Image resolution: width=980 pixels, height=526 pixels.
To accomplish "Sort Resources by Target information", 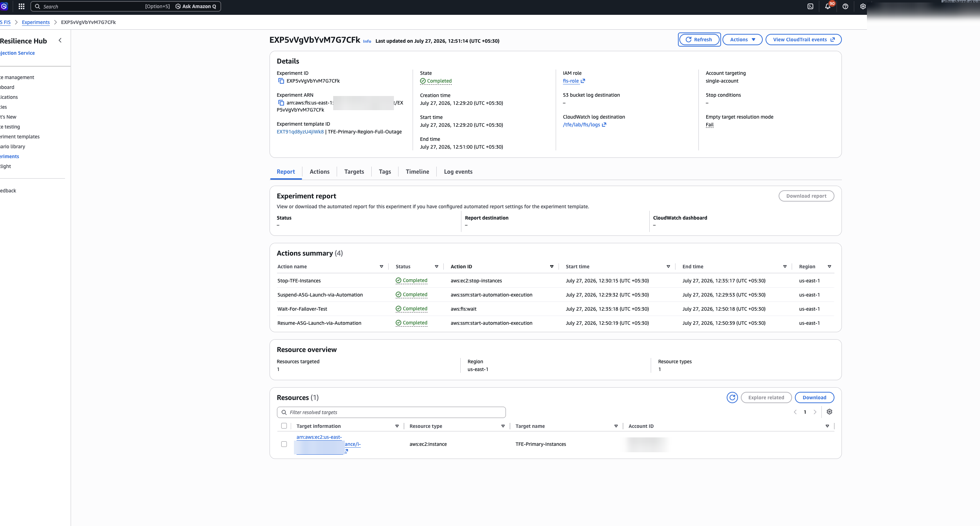I will tap(397, 426).
